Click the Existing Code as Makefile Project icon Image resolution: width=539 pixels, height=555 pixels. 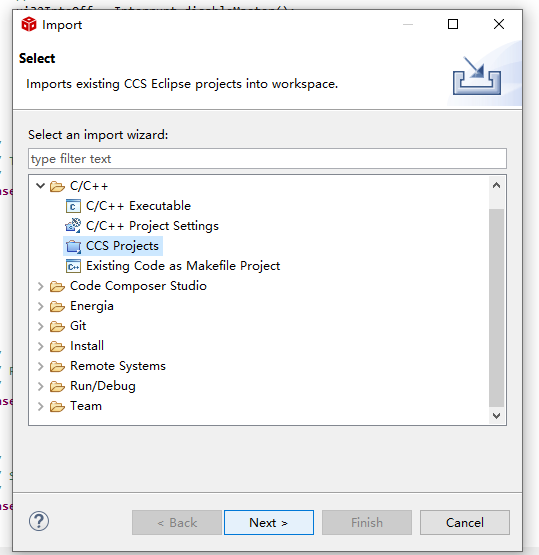click(73, 266)
